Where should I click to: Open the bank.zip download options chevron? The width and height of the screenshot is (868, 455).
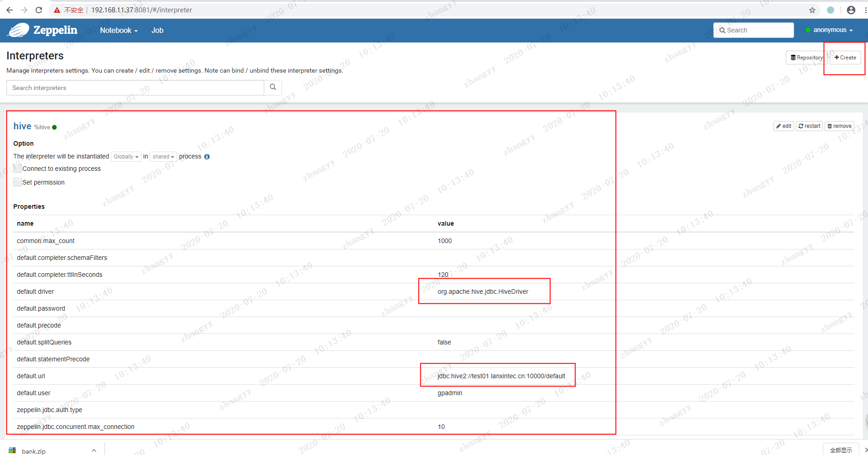[x=94, y=450]
